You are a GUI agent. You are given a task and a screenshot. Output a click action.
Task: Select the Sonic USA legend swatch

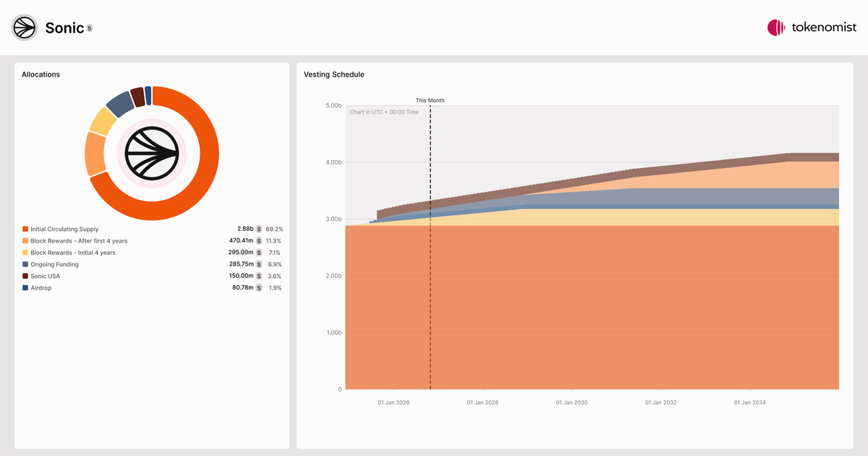click(x=25, y=276)
